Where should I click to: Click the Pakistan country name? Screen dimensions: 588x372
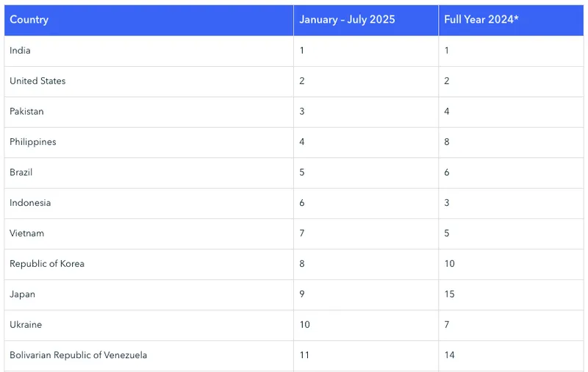[26, 112]
